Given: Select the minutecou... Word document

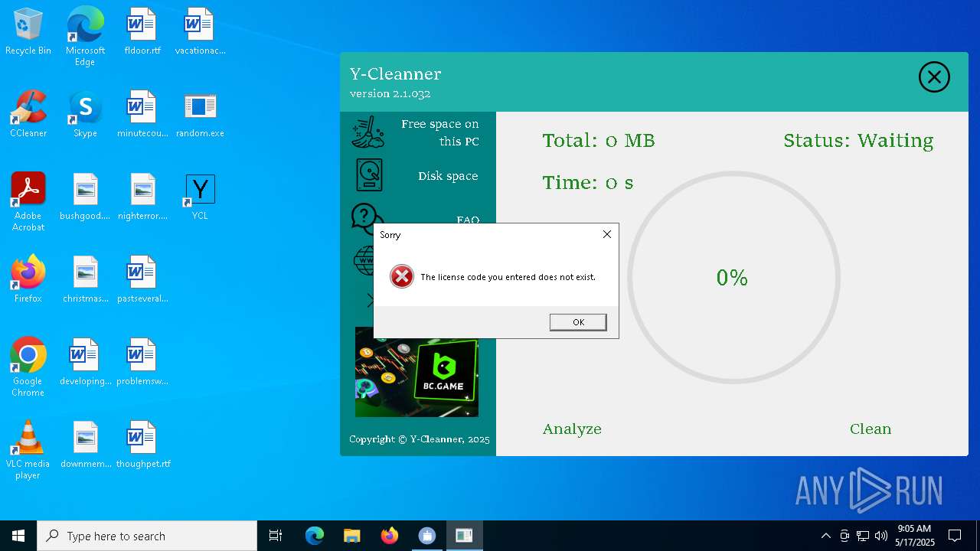Looking at the screenshot, I should click(142, 114).
